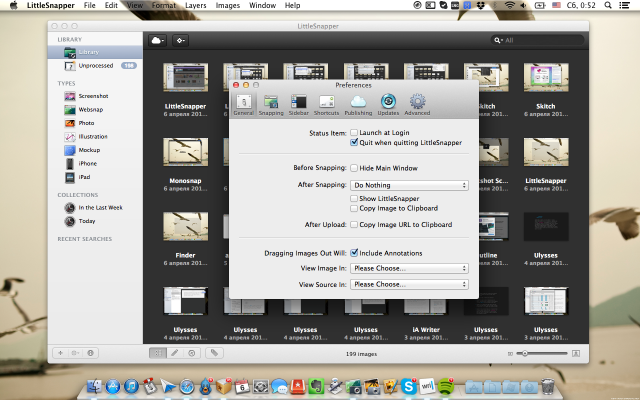Open Publishing preferences with cloud icon
The image size is (640, 400).
357,104
